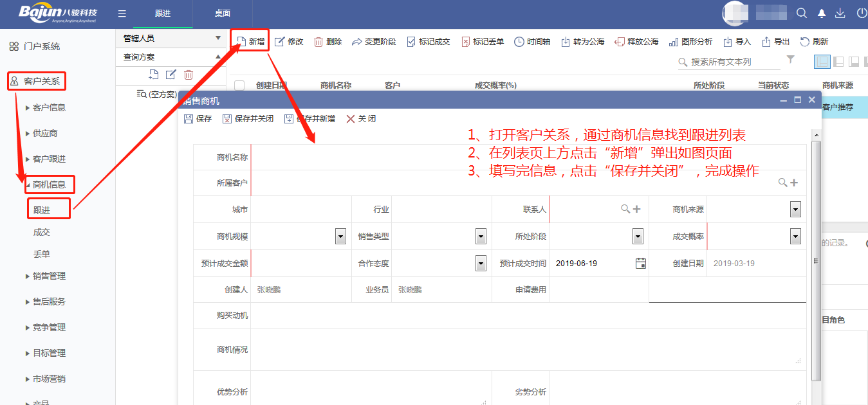Screen dimensions: 868x405
Task: Click the 标记成交 mark-as-deal icon
Action: click(x=411, y=42)
